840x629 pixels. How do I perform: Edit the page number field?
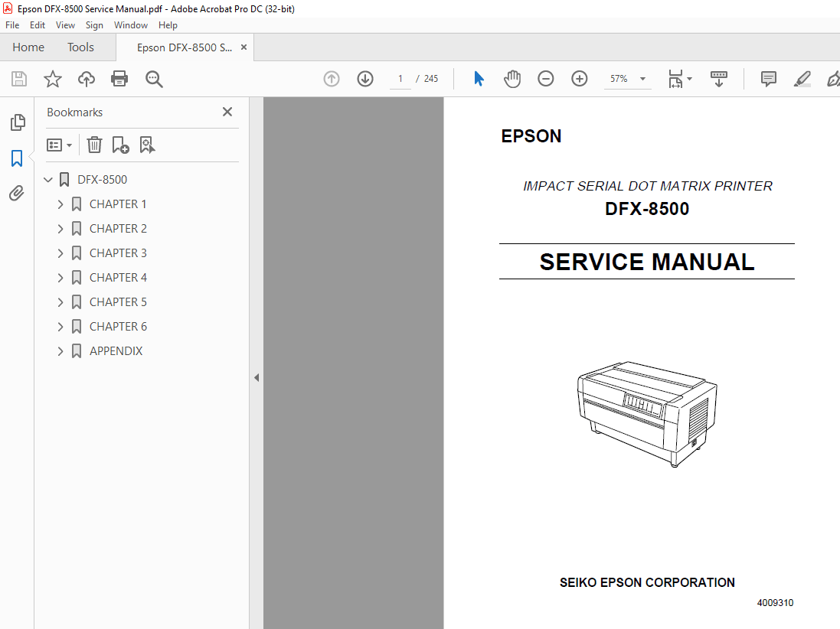399,78
